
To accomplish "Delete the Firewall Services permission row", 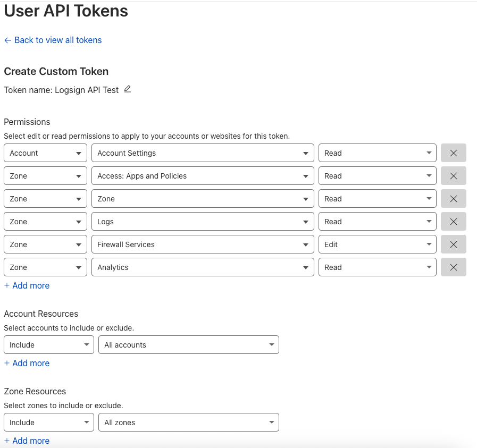I will coord(453,244).
